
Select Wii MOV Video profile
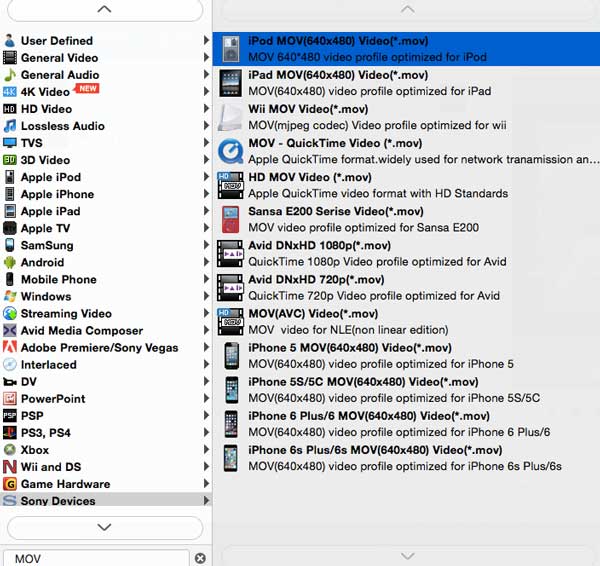(x=406, y=117)
